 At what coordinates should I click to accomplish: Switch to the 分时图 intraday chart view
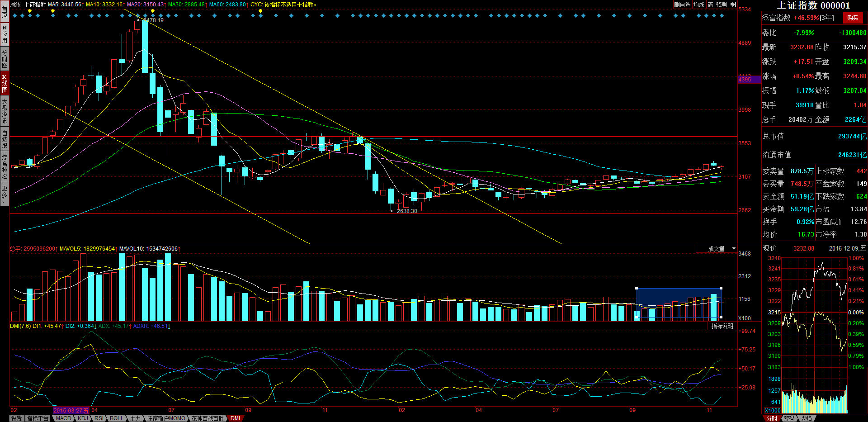click(5, 58)
